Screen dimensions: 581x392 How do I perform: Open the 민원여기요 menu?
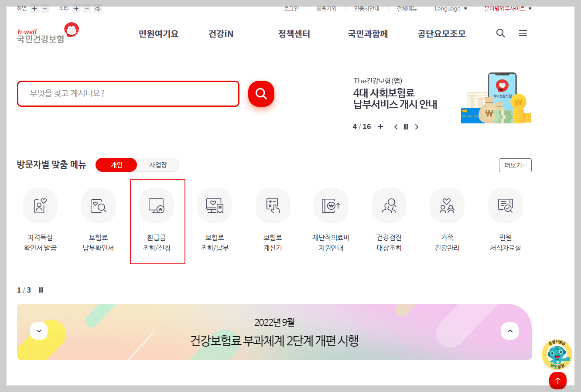coord(159,34)
